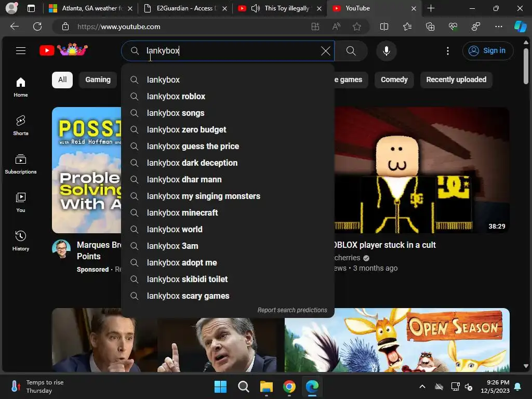Open a new browser tab
The image size is (532, 399).
click(431, 8)
